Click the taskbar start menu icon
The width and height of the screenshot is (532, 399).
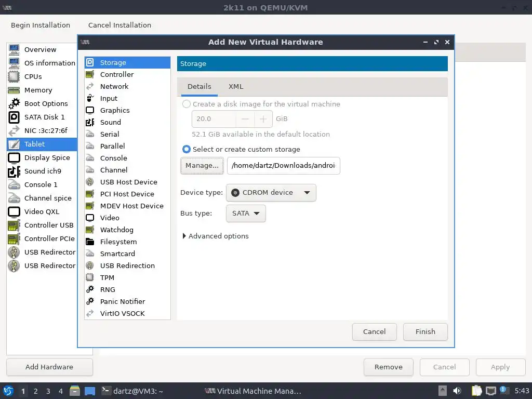[8, 391]
